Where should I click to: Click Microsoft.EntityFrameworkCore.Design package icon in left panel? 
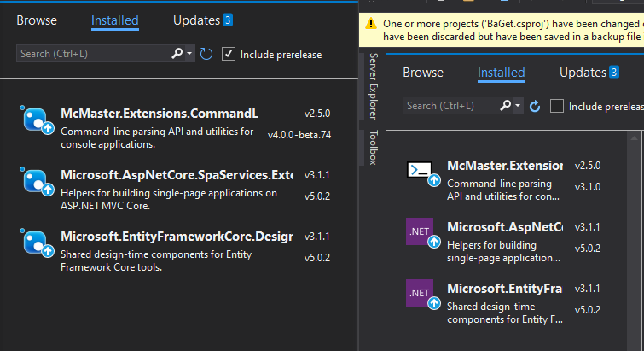coord(37,243)
